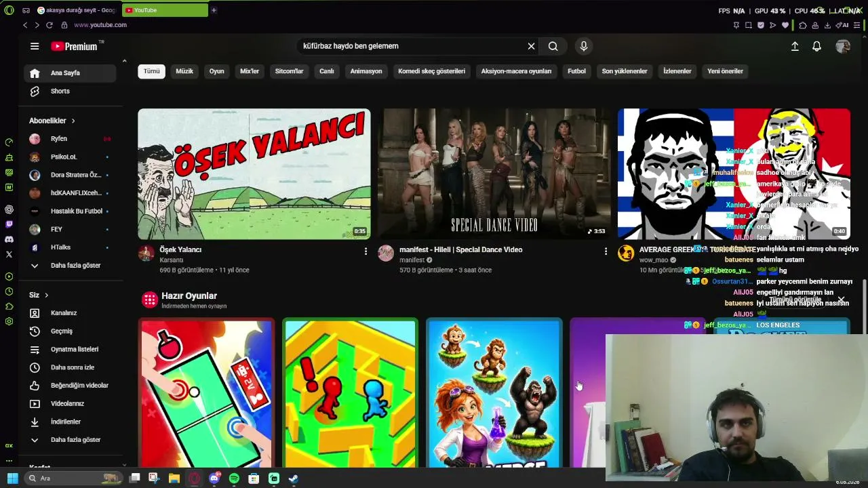Screen dimensions: 868x488
Task: Play the Special Dance Video thumbnail
Action: click(494, 174)
